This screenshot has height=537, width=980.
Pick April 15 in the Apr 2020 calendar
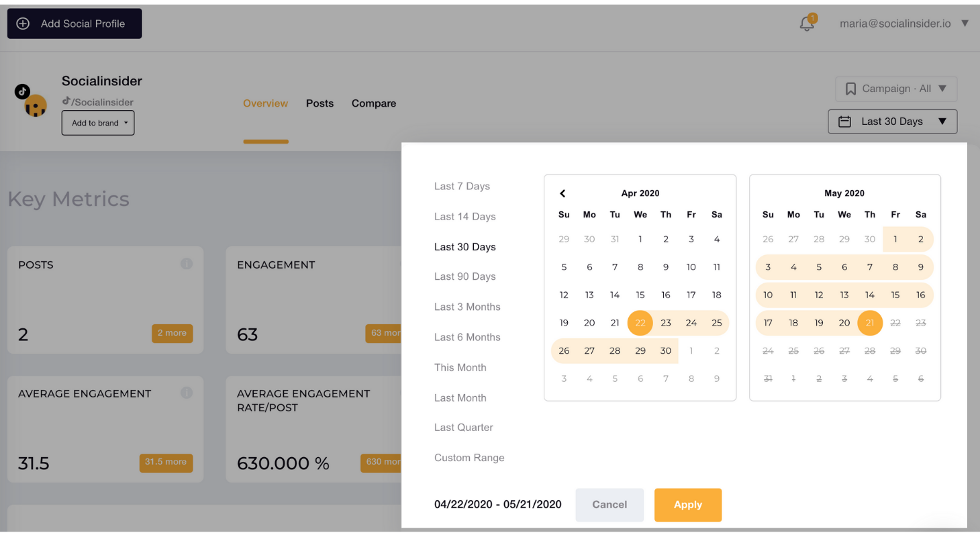640,295
